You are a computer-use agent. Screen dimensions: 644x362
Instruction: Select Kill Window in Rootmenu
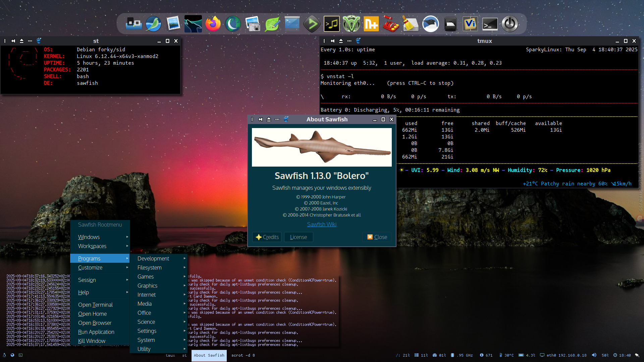(100, 341)
